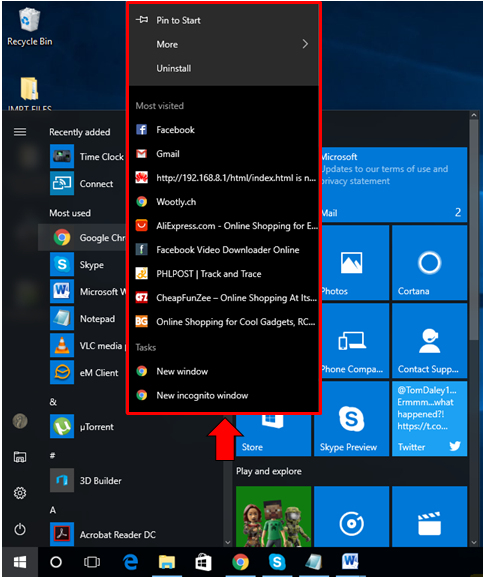This screenshot has width=484, height=578.
Task: Expand the More submenu arrow
Action: click(x=305, y=44)
